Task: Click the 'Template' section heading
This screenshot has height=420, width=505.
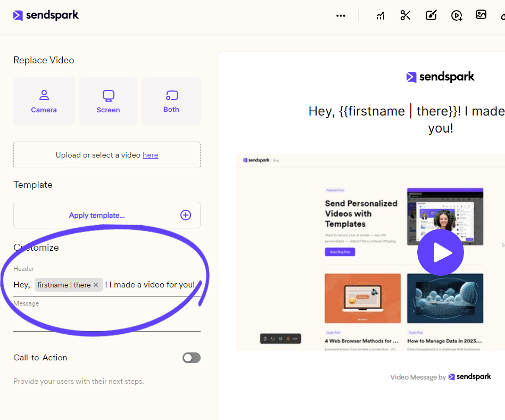Action: tap(33, 185)
